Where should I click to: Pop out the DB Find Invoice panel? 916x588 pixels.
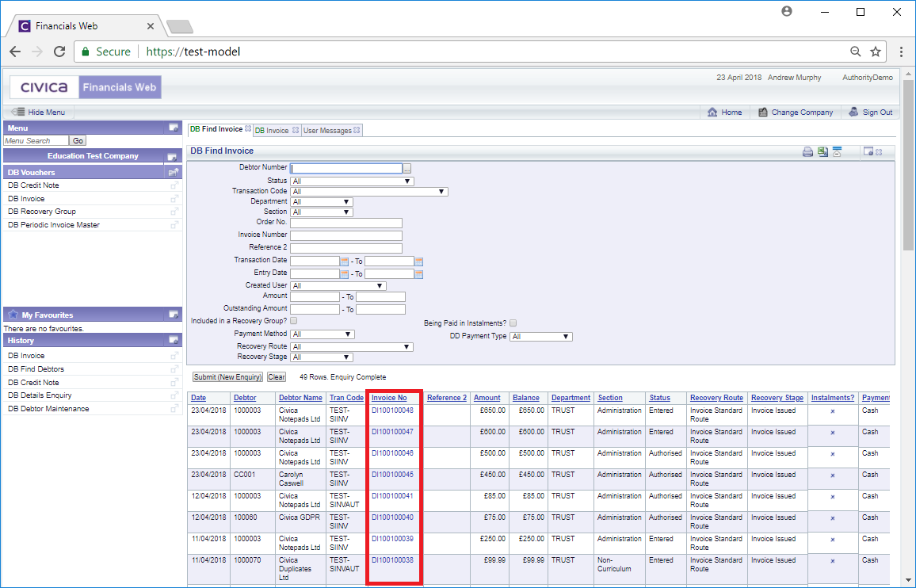(x=868, y=151)
